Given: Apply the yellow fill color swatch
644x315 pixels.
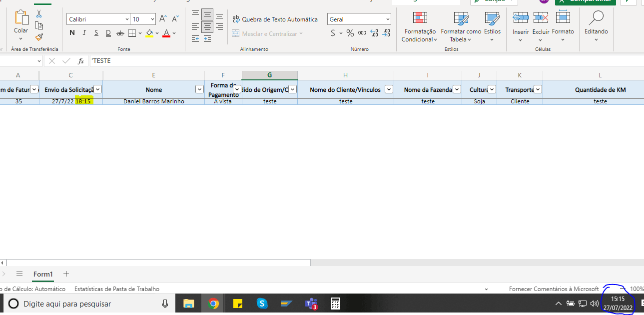Looking at the screenshot, I should pyautogui.click(x=149, y=33).
